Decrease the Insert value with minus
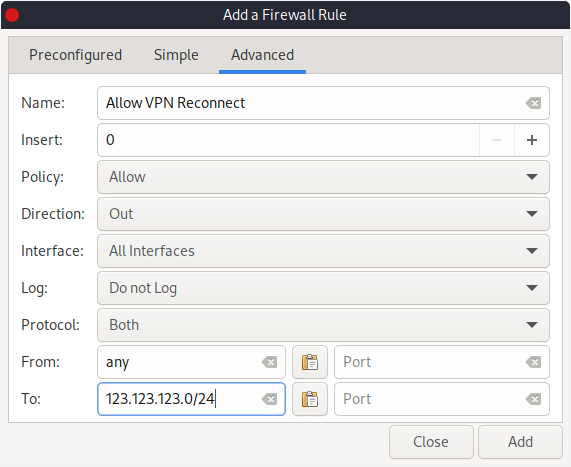 (x=497, y=140)
